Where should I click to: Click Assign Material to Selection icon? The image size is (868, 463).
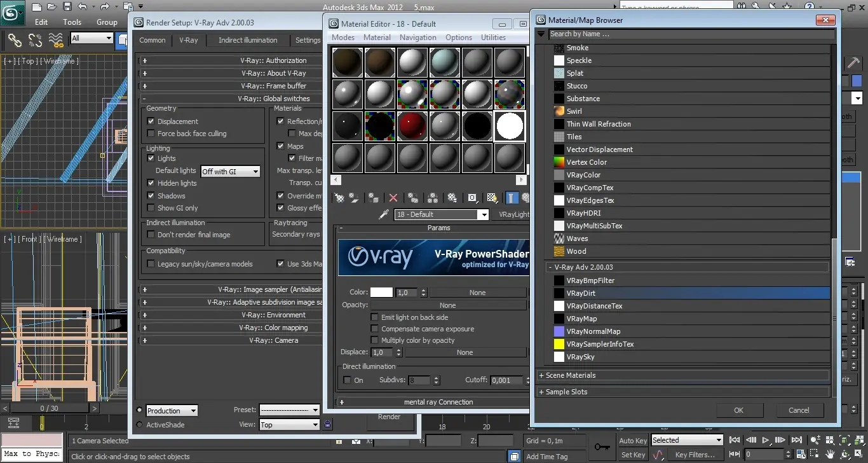point(374,198)
